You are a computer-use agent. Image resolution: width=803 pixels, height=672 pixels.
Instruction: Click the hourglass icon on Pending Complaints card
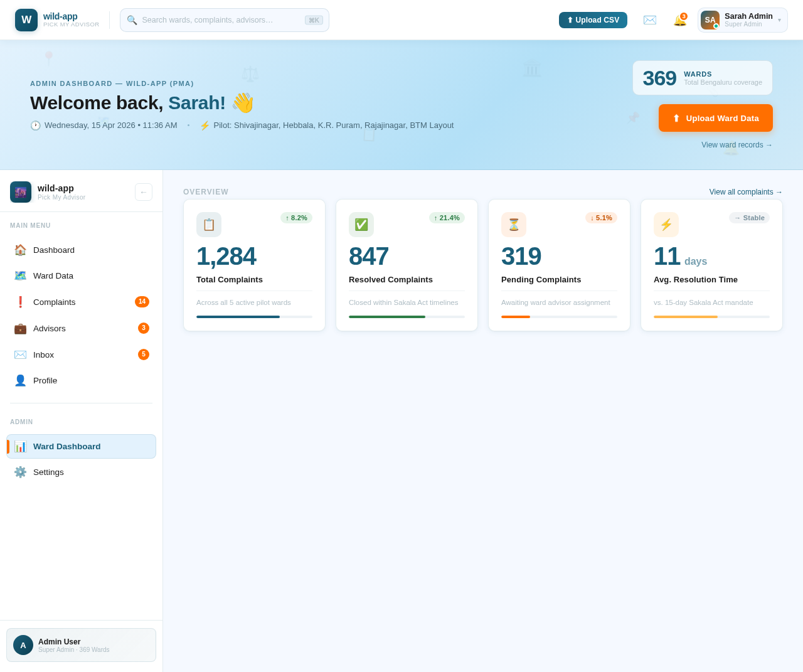(514, 225)
